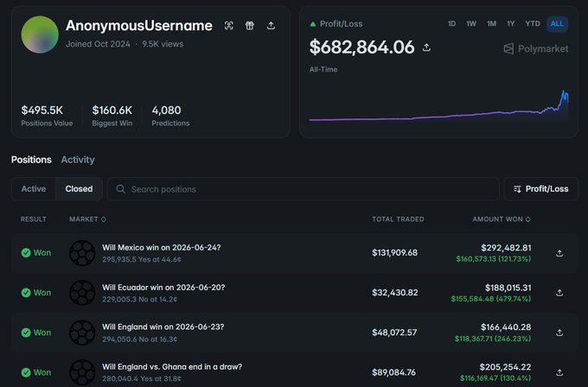Viewport: 588px width, 387px height.
Task: Show Closed positions
Action: (79, 189)
